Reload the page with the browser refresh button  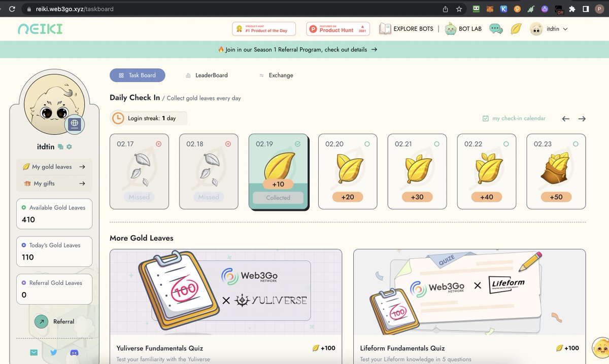12,9
